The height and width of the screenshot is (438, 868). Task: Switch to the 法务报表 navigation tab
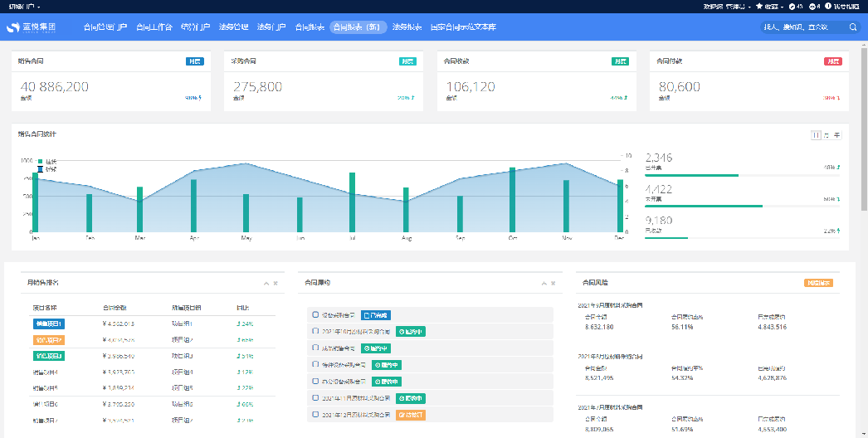[407, 27]
